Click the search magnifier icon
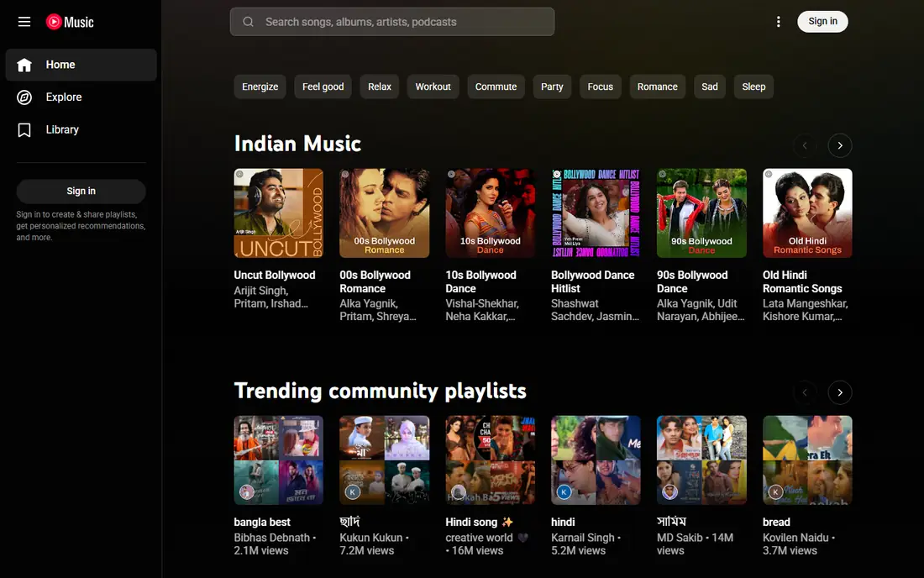The width and height of the screenshot is (924, 578). pos(248,22)
